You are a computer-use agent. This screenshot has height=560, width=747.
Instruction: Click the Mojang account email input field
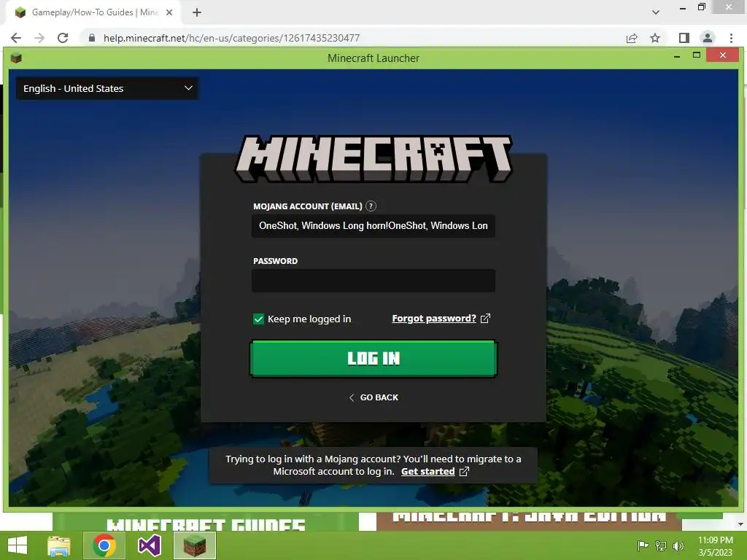(x=373, y=226)
